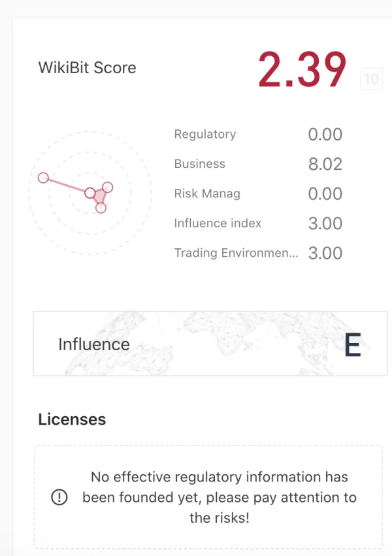Click the Regulatory value 0.00

[325, 135]
